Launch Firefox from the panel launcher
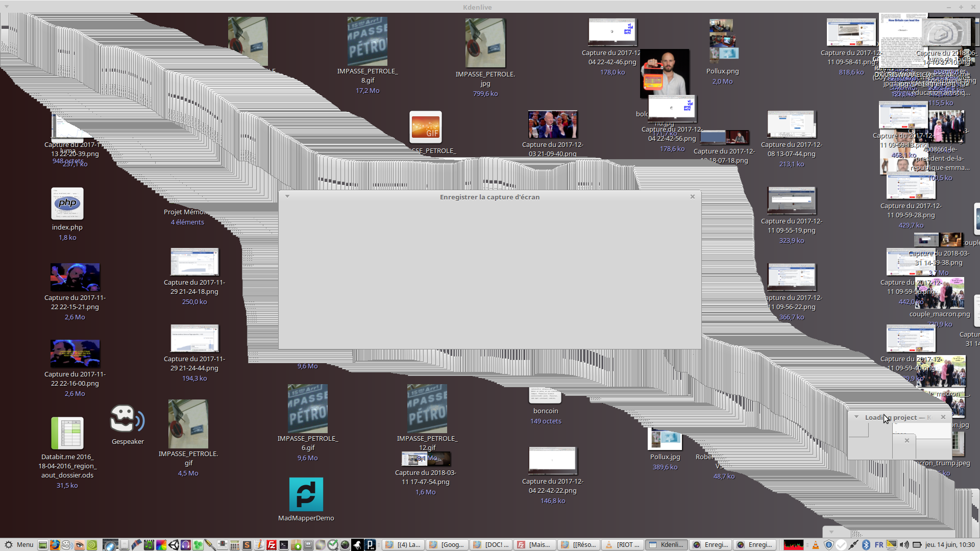Image resolution: width=980 pixels, height=551 pixels. tap(55, 545)
